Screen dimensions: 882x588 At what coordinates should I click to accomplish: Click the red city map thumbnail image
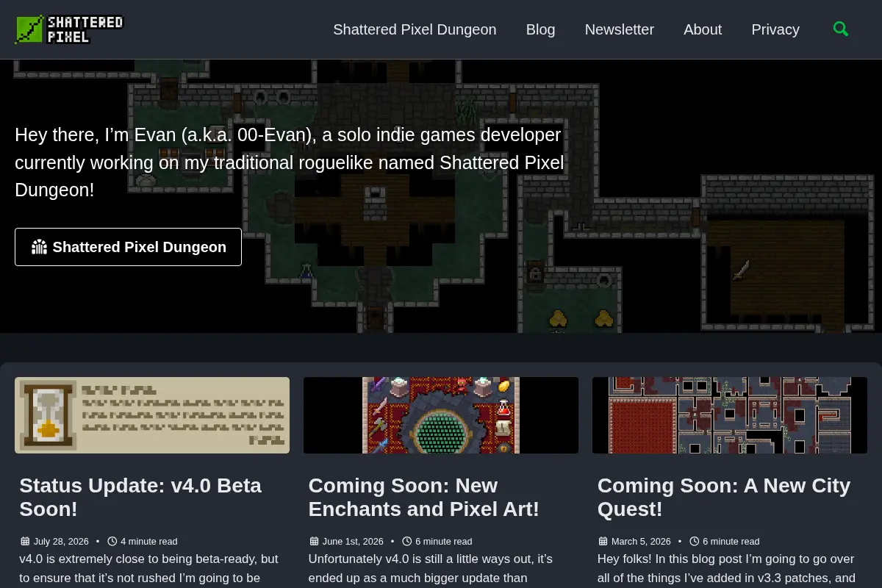(x=730, y=415)
